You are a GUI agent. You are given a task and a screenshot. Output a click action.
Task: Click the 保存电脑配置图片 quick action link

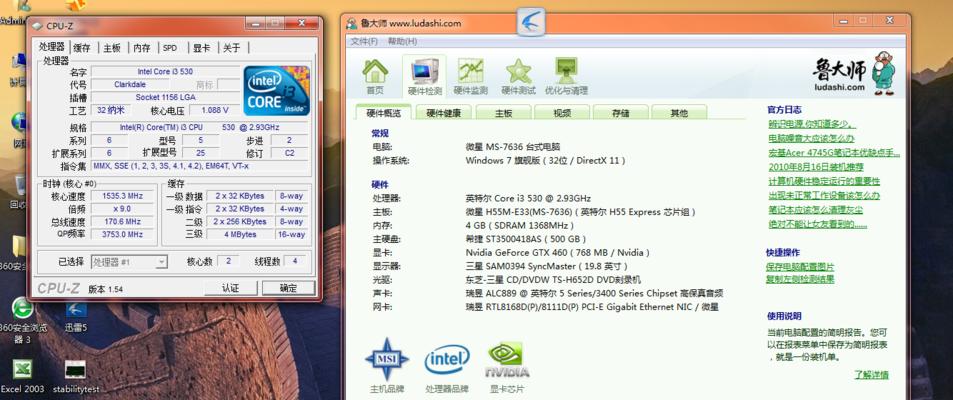800,267
